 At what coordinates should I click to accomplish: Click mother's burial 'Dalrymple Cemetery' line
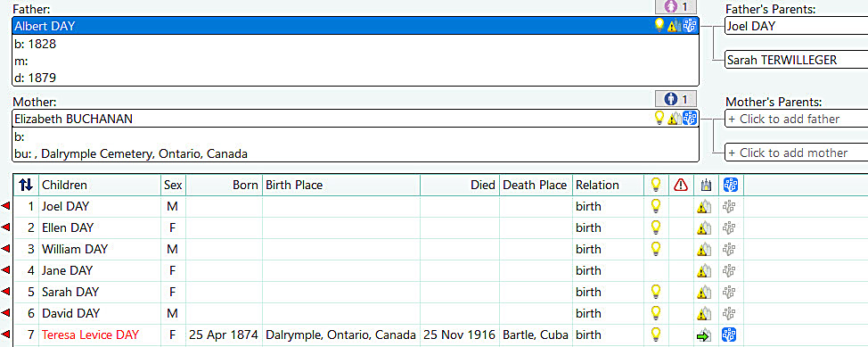coord(131,153)
